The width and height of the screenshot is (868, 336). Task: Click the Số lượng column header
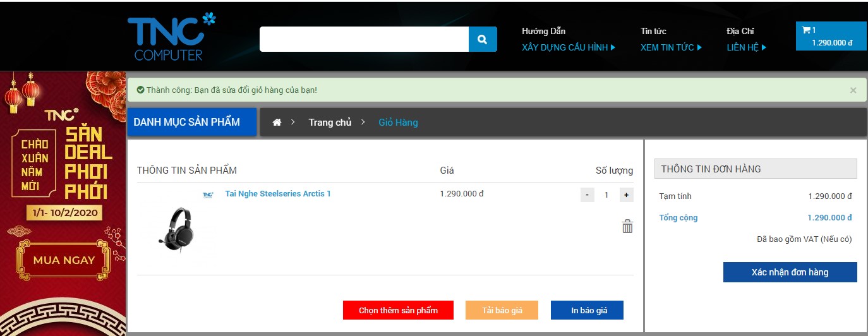click(x=614, y=171)
